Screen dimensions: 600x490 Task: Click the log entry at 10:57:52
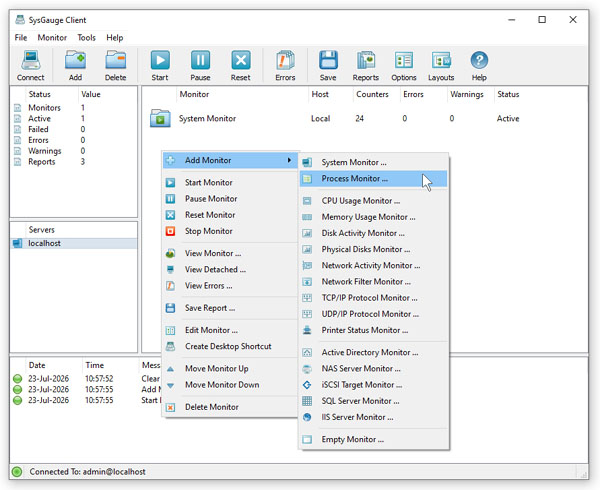tap(86, 379)
